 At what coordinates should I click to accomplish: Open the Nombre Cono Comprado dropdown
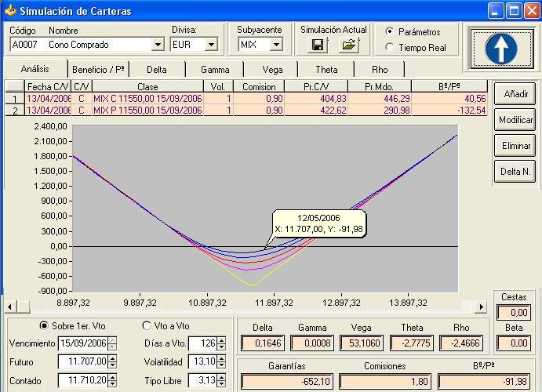[158, 45]
